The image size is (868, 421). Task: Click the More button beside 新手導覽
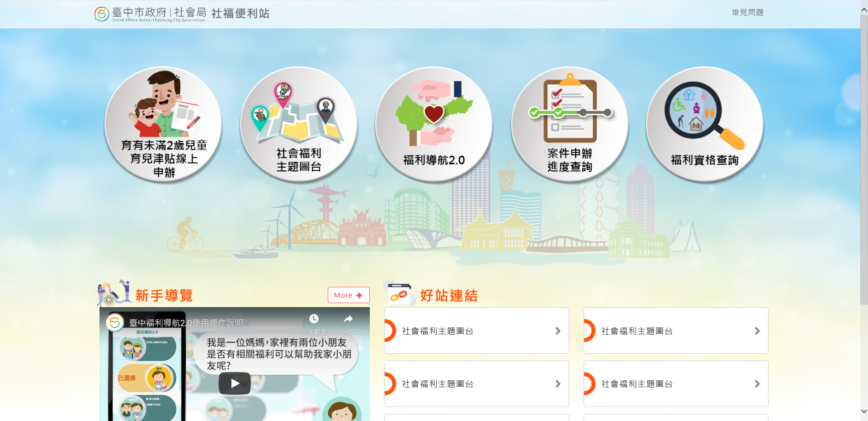point(349,295)
